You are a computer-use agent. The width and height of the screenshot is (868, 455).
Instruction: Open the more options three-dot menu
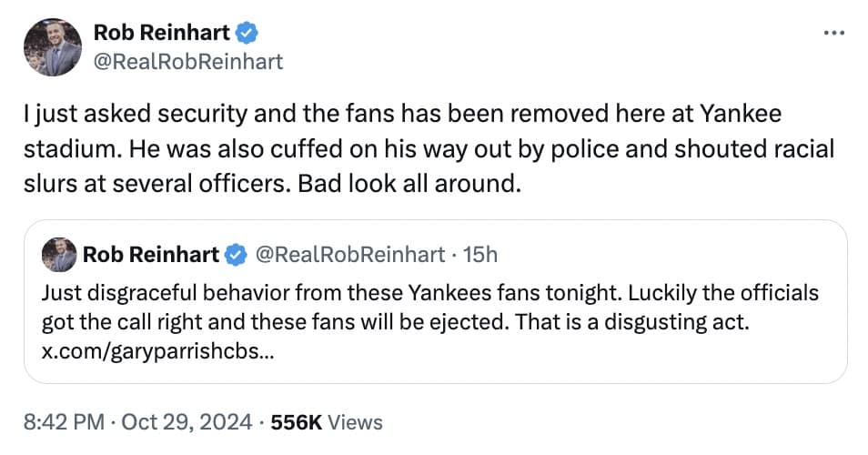pos(833,33)
